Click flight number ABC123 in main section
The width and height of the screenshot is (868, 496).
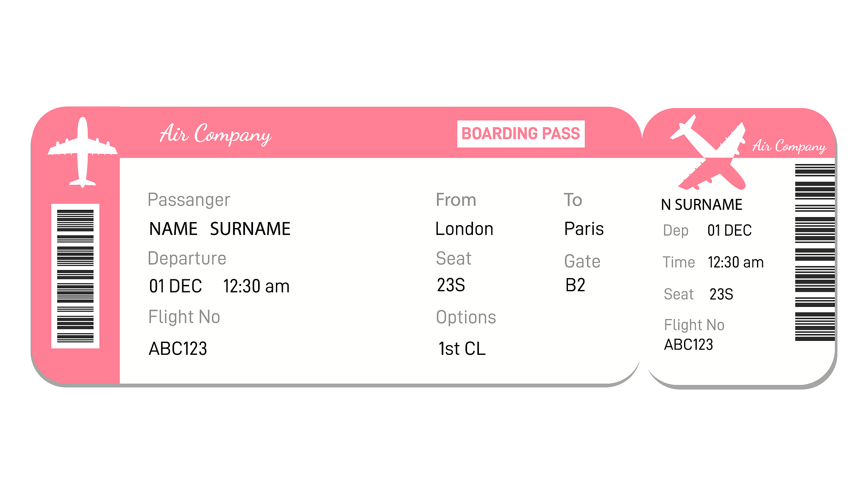[178, 349]
